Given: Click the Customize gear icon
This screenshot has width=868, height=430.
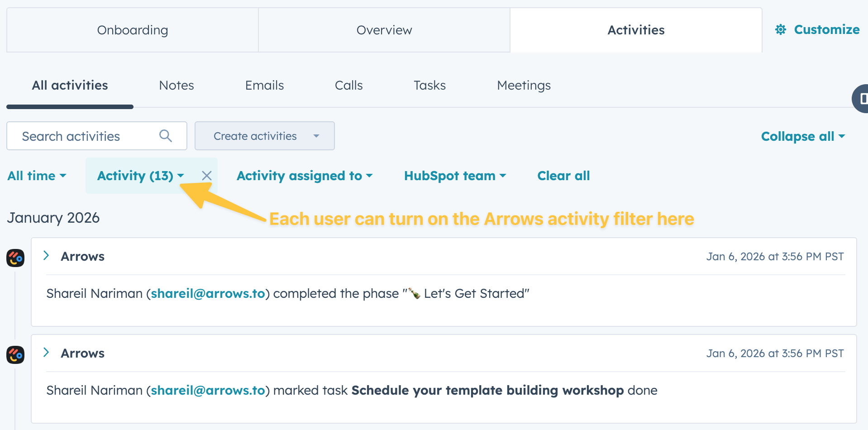Looking at the screenshot, I should (x=780, y=30).
